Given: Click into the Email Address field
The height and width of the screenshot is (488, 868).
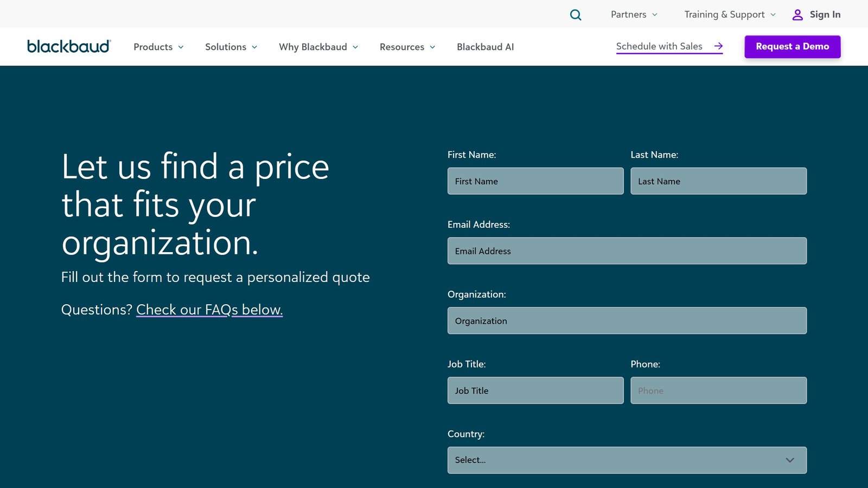Looking at the screenshot, I should click(x=627, y=251).
